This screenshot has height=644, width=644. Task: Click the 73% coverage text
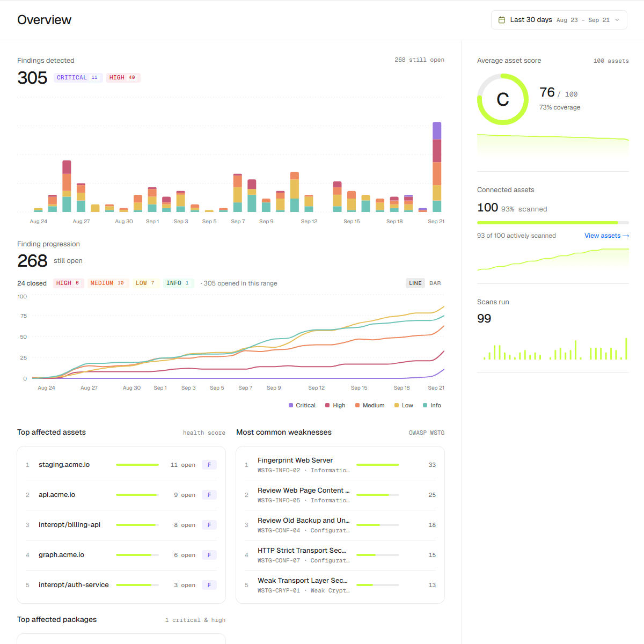click(x=560, y=107)
